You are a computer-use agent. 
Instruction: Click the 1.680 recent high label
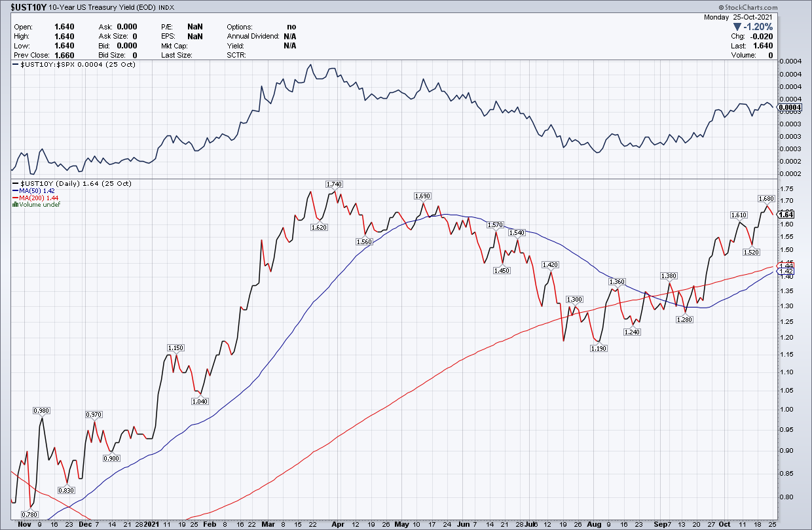pos(766,198)
